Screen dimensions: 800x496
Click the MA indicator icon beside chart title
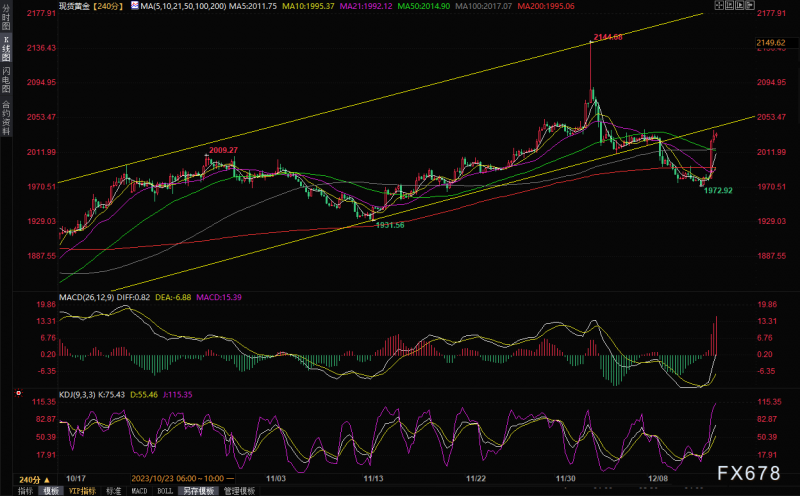click(x=135, y=6)
